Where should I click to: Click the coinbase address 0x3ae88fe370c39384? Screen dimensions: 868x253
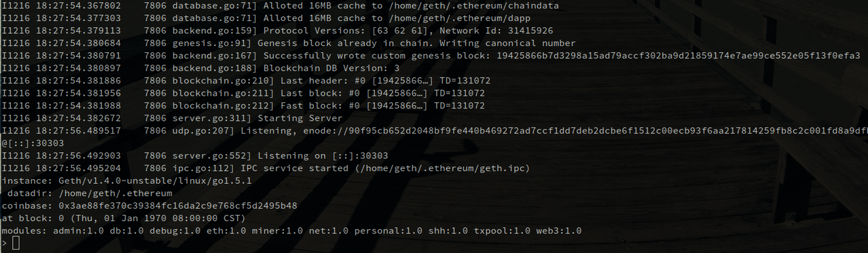[x=178, y=206]
